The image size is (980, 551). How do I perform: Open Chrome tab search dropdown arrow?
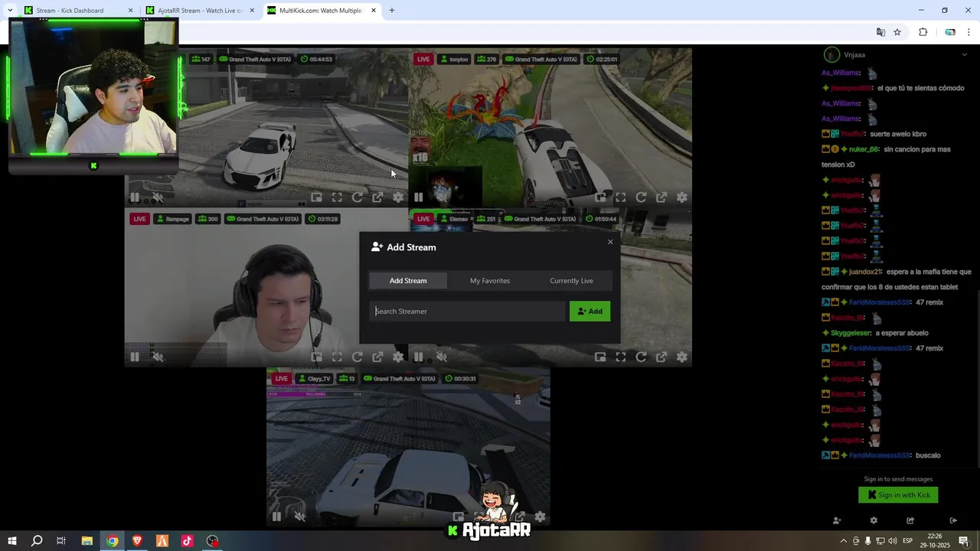click(9, 11)
